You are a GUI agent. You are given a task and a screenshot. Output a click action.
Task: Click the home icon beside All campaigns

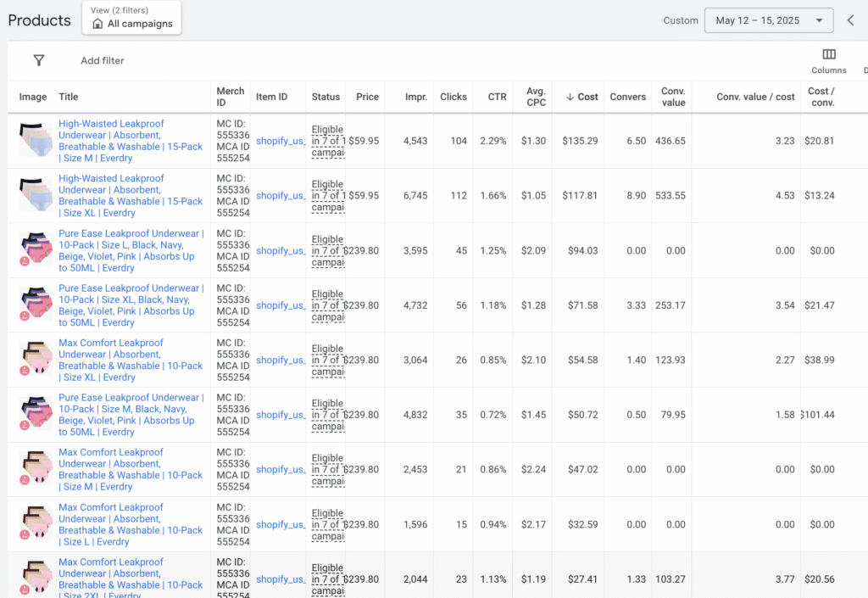tap(98, 24)
